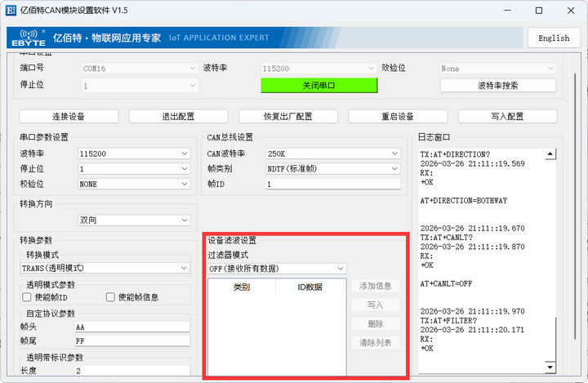Minimize the application window
The height and width of the screenshot is (383, 588).
click(x=507, y=11)
